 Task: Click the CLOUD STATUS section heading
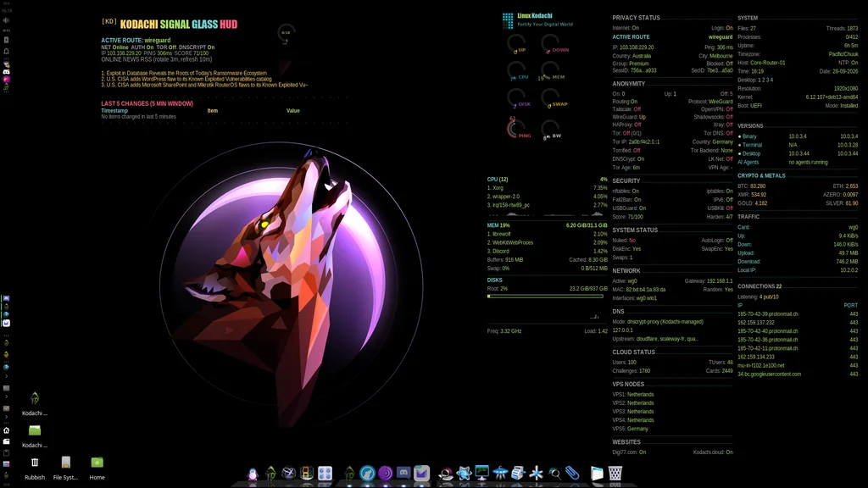point(633,352)
